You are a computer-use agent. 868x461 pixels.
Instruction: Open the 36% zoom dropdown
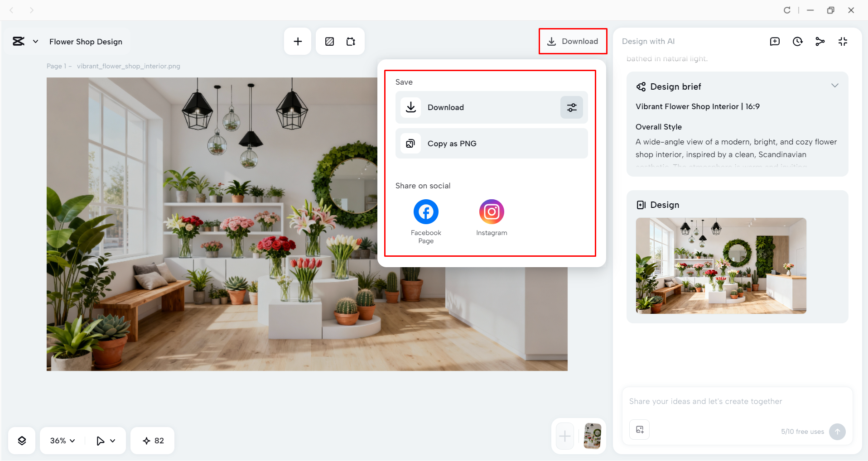click(63, 441)
